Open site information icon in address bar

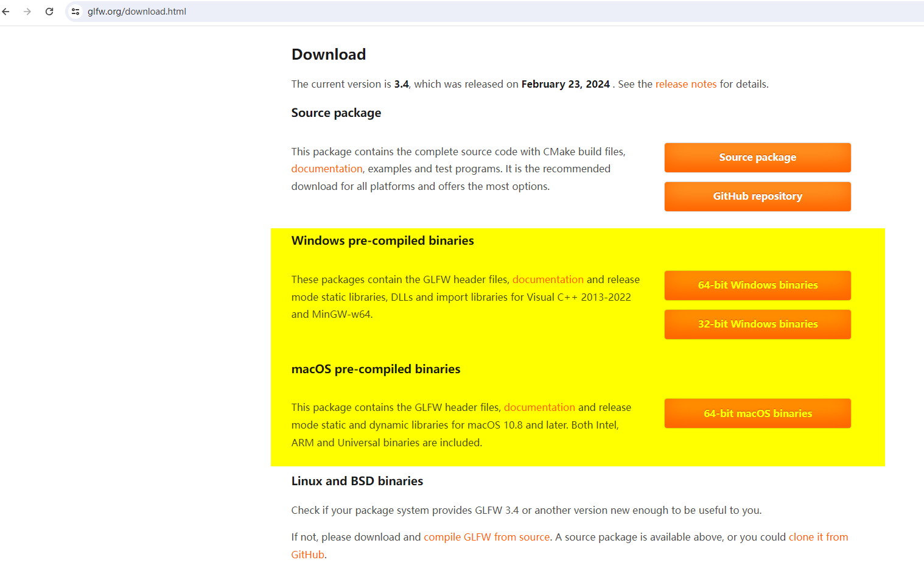tap(75, 12)
